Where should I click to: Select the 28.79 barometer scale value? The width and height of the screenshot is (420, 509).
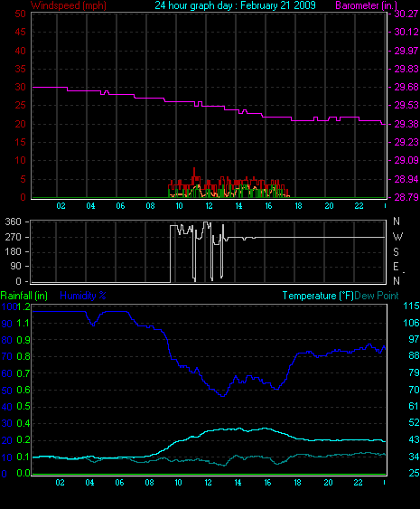[406, 197]
